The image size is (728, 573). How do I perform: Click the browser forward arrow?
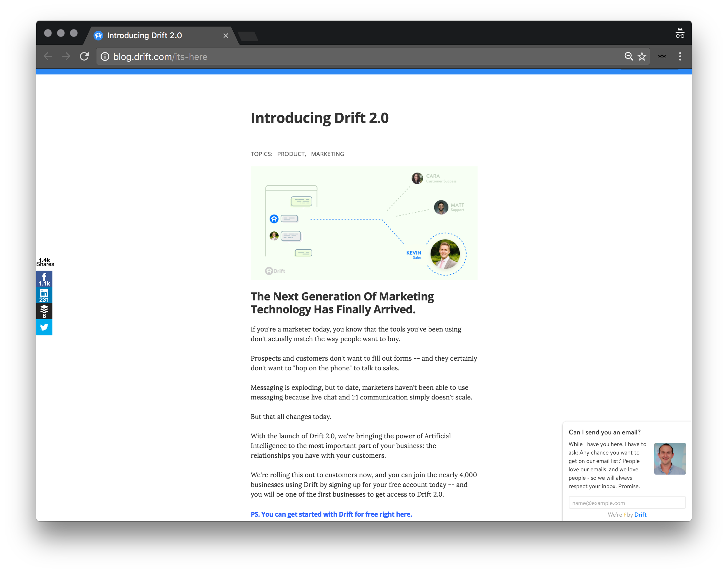(x=66, y=56)
